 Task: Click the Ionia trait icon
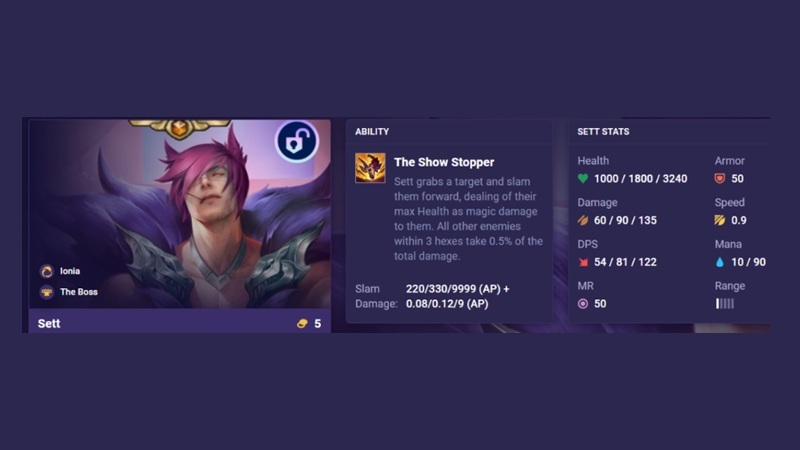[47, 271]
